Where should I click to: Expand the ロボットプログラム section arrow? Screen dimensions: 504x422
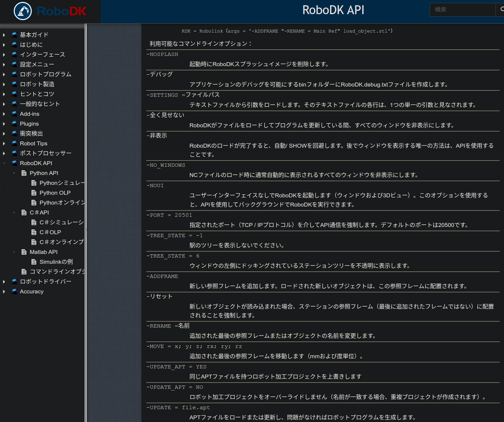[4, 74]
